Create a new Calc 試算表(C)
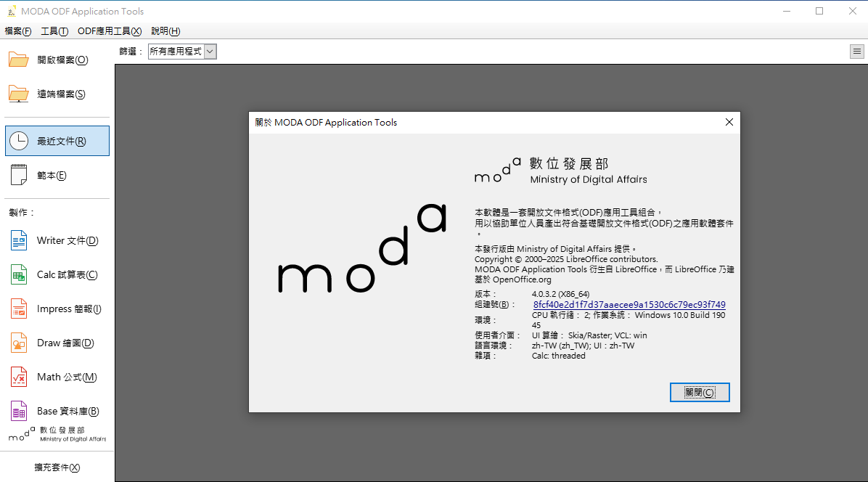The width and height of the screenshot is (868, 482). click(x=67, y=275)
